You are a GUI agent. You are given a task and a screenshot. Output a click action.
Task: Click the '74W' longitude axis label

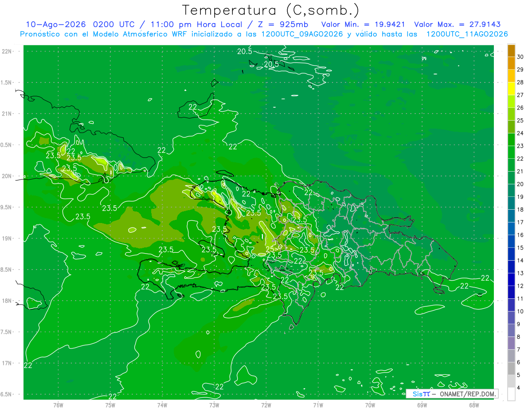point(162,405)
